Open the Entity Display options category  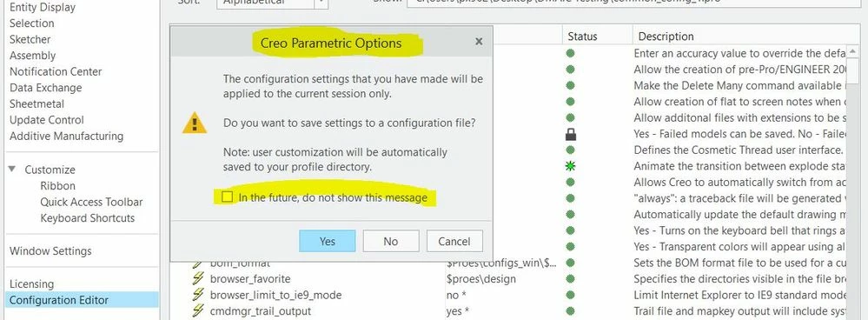43,7
